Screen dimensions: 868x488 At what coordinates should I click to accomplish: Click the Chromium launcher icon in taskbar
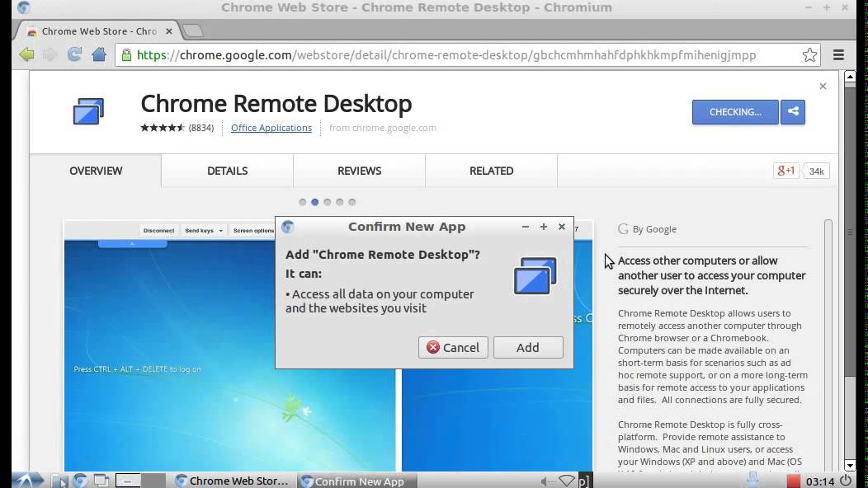[x=80, y=481]
